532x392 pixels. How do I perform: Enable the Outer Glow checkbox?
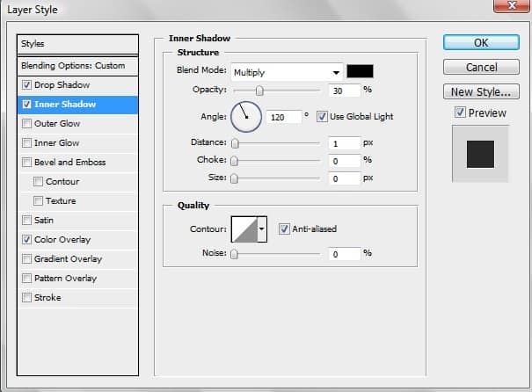(x=26, y=123)
